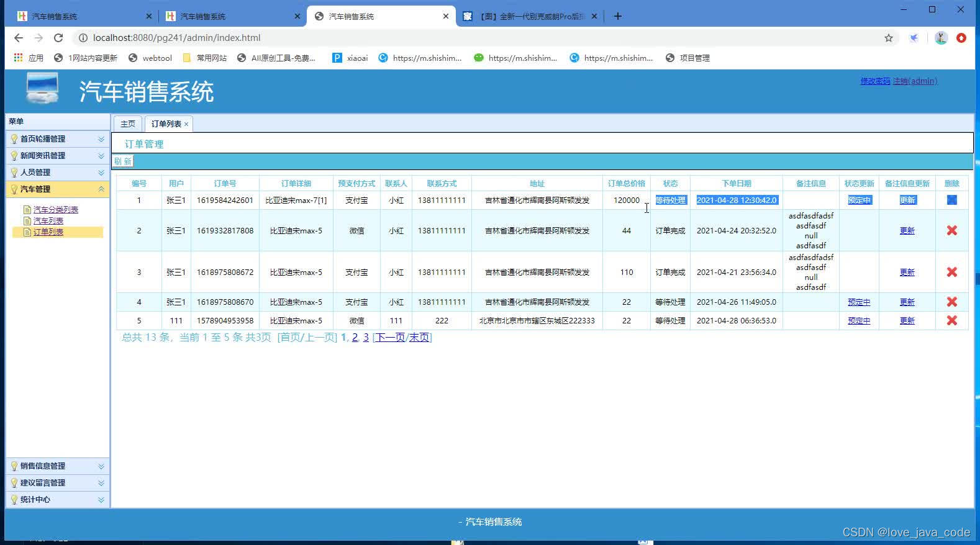
Task: Open 常用网站 bookmark folder
Action: coord(205,58)
